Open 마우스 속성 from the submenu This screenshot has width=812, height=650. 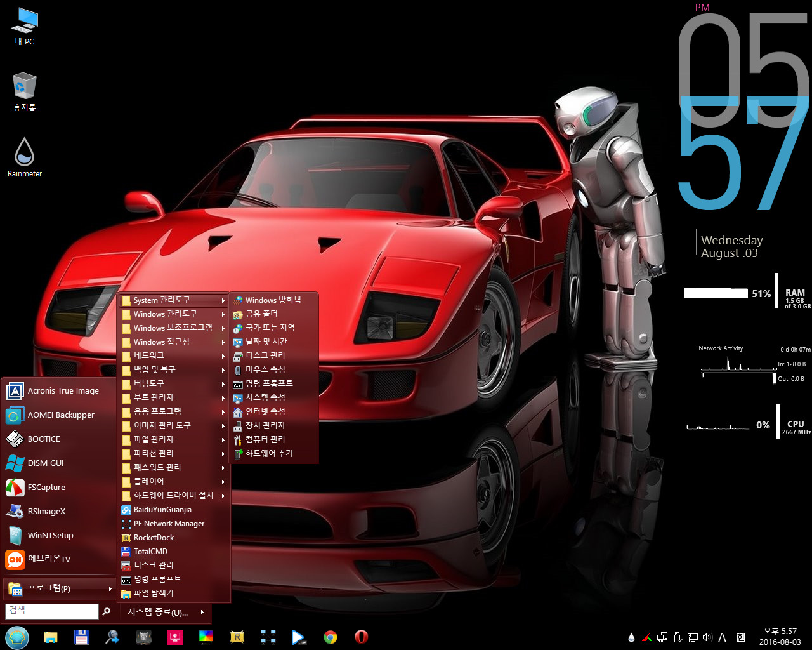tap(273, 370)
